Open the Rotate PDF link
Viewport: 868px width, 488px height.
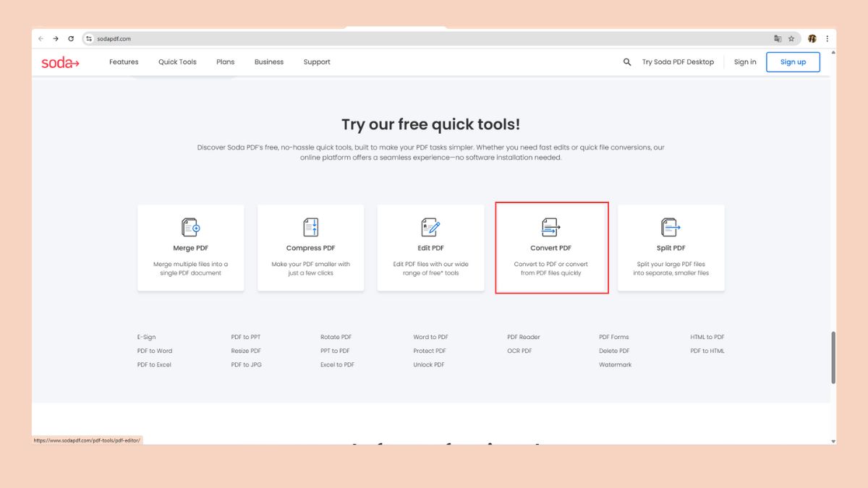pyautogui.click(x=336, y=337)
